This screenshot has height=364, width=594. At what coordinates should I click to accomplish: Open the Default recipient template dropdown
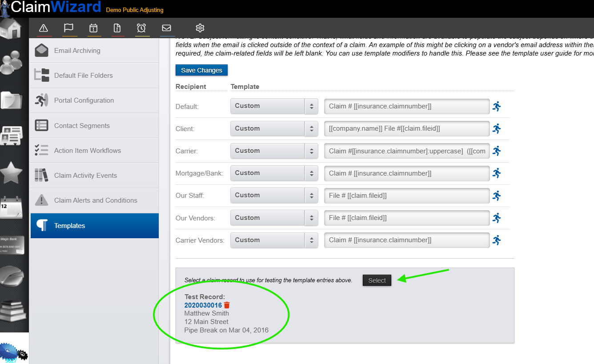[274, 106]
